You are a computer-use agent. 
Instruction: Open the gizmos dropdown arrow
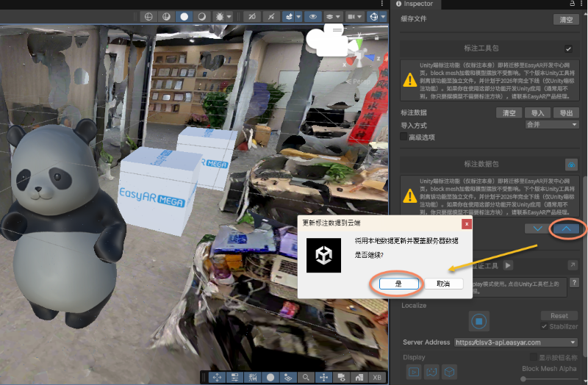383,16
